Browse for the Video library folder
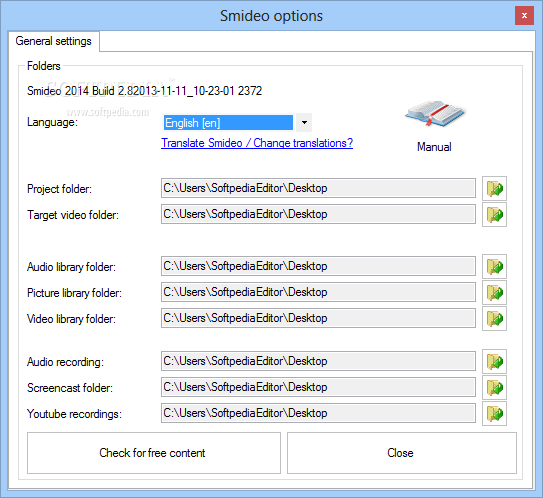The width and height of the screenshot is (543, 498). pyautogui.click(x=494, y=319)
